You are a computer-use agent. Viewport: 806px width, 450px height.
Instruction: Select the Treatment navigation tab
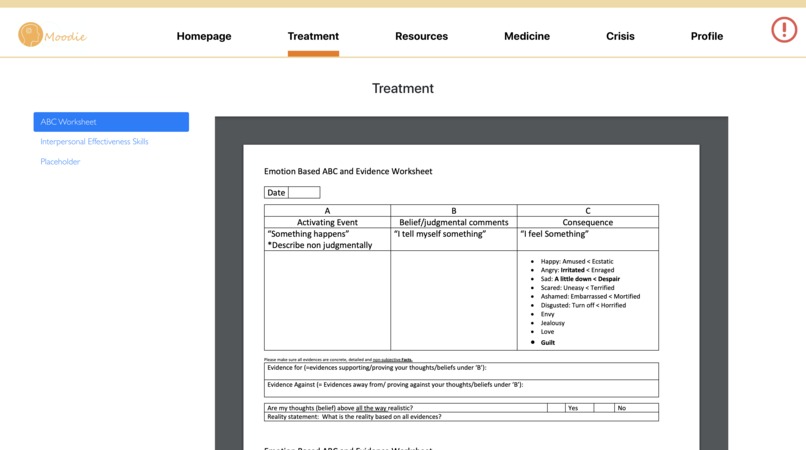coord(313,36)
